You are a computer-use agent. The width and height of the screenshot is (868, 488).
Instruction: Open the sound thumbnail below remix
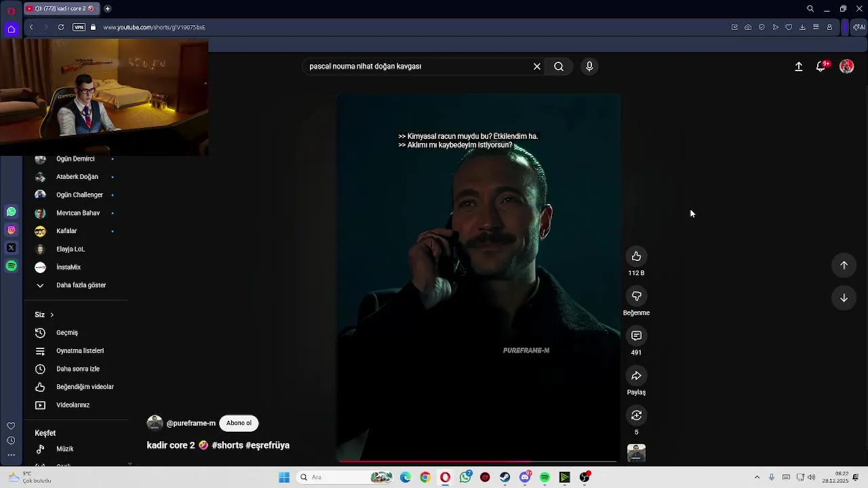click(636, 453)
